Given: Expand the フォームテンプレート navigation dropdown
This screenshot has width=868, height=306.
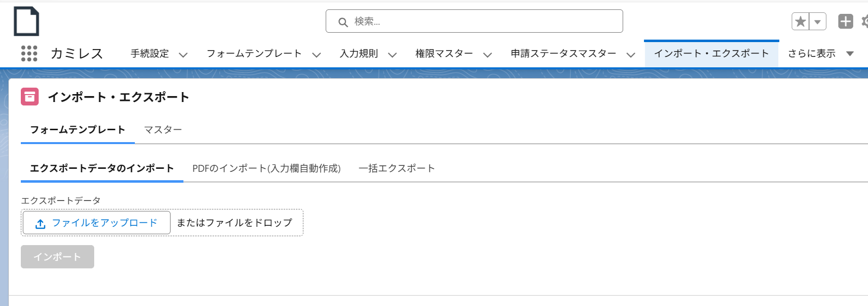Looking at the screenshot, I should tap(317, 53).
